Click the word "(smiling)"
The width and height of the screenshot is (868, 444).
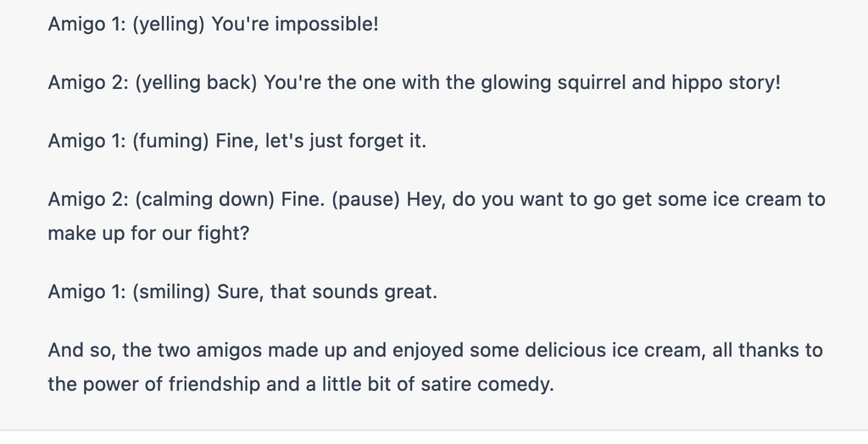click(x=171, y=291)
